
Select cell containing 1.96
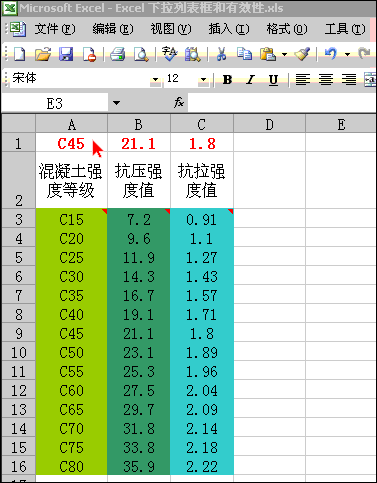pyautogui.click(x=202, y=371)
